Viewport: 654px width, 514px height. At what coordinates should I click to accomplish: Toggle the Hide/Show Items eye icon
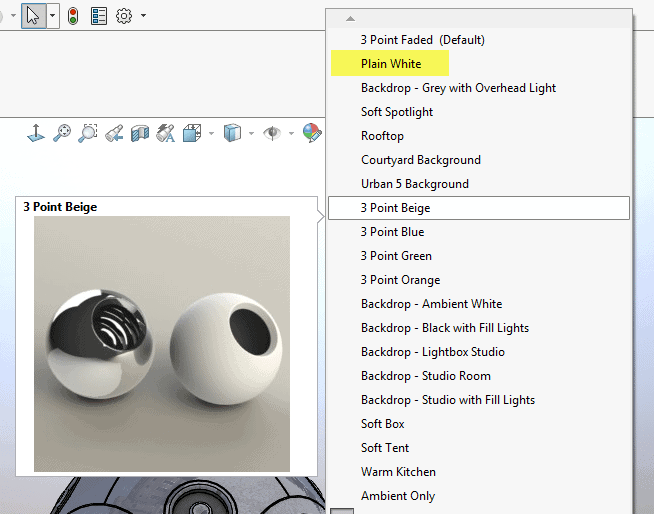[271, 133]
